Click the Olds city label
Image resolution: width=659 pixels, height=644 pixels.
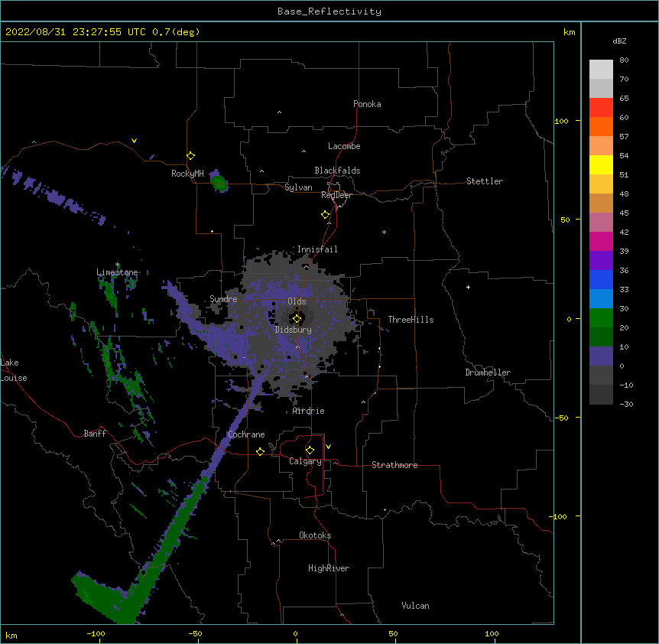[297, 301]
